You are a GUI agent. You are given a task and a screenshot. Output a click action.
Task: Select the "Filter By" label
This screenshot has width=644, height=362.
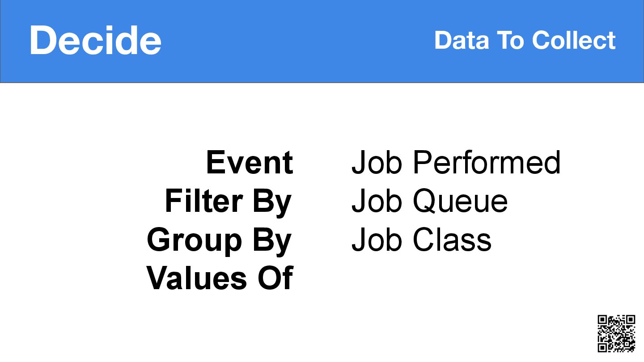pos(229,202)
